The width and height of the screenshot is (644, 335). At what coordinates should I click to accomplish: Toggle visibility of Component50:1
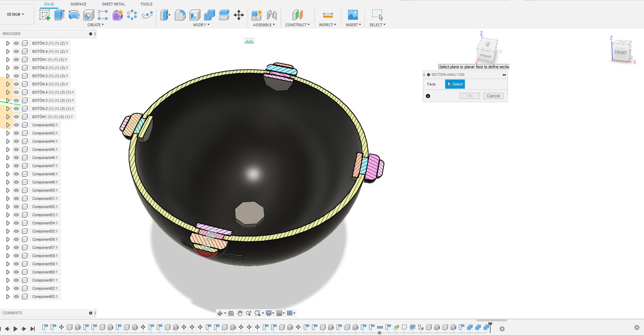pyautogui.click(x=16, y=190)
